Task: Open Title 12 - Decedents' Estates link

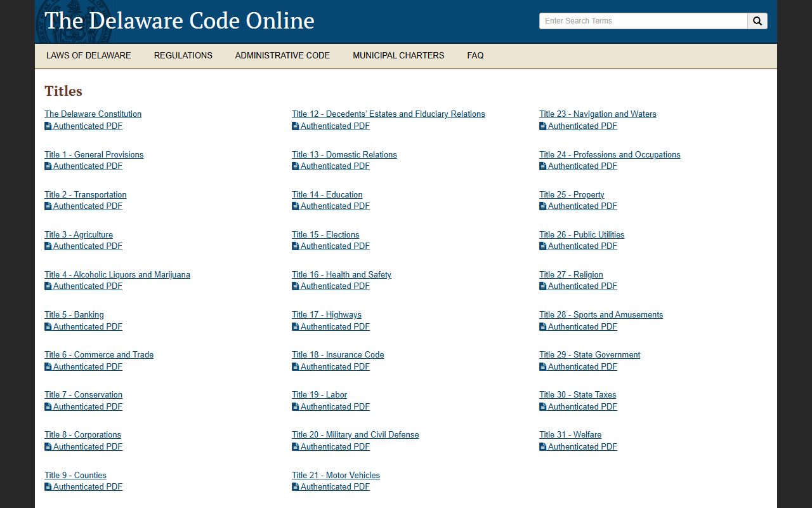Action: click(388, 114)
